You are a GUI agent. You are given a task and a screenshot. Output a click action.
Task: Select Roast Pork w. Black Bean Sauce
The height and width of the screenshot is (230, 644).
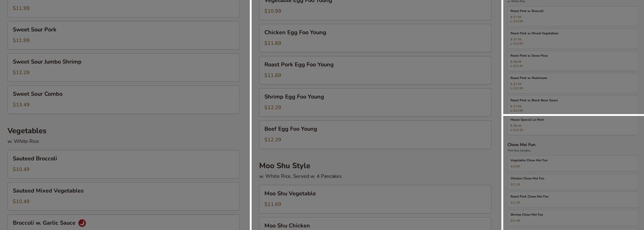pyautogui.click(x=573, y=105)
